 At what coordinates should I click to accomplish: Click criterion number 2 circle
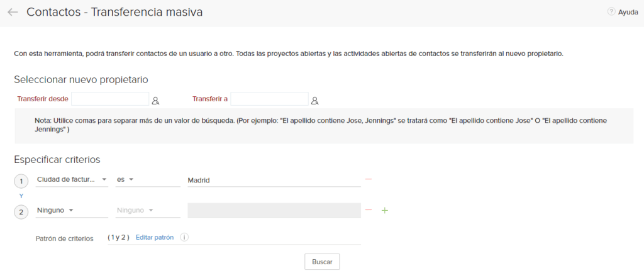click(21, 211)
